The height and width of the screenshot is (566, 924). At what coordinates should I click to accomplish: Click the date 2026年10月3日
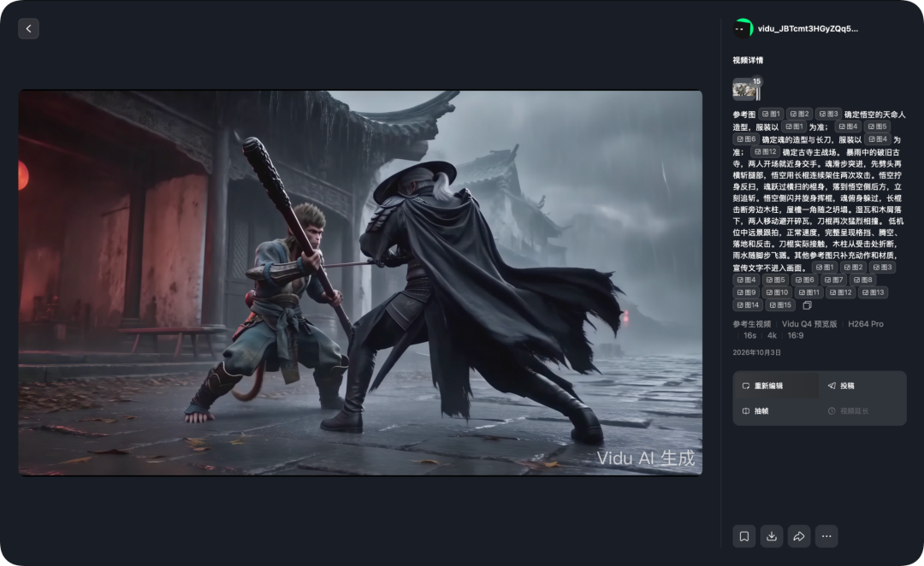tap(756, 352)
